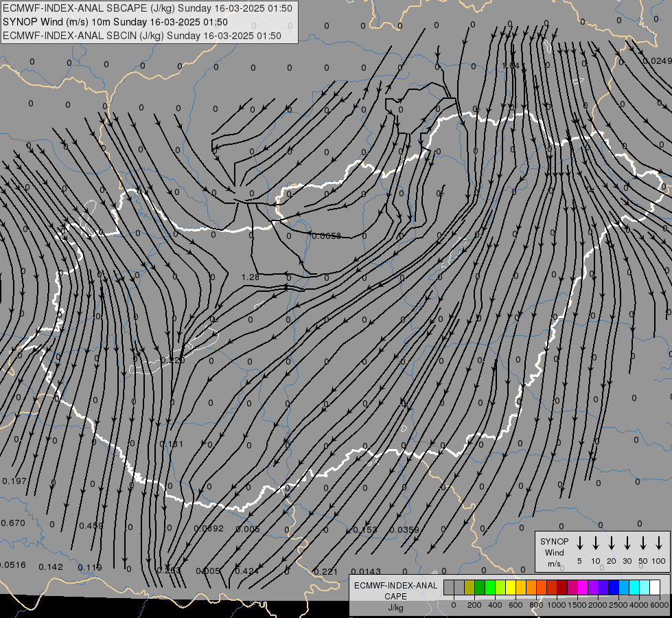
Task: Click the 'ECMWF-INDEX-ANAL CAPE J/kg' legend label
Action: (395, 597)
